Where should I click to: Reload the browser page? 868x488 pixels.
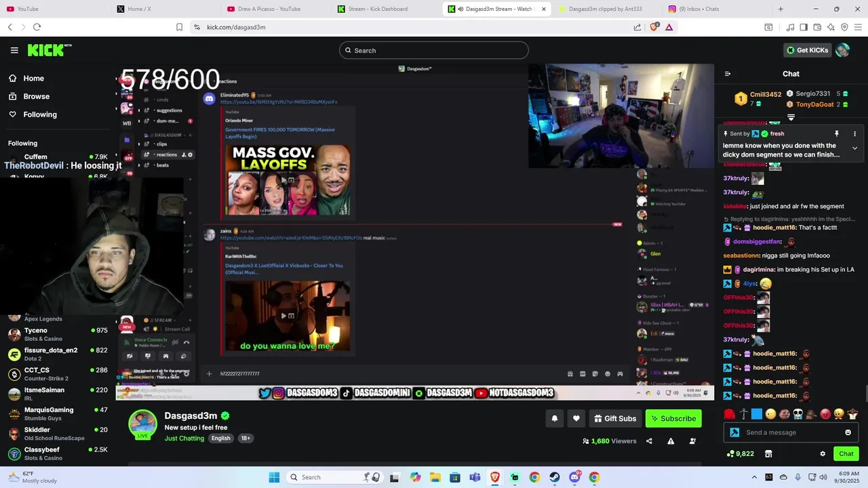tap(37, 27)
